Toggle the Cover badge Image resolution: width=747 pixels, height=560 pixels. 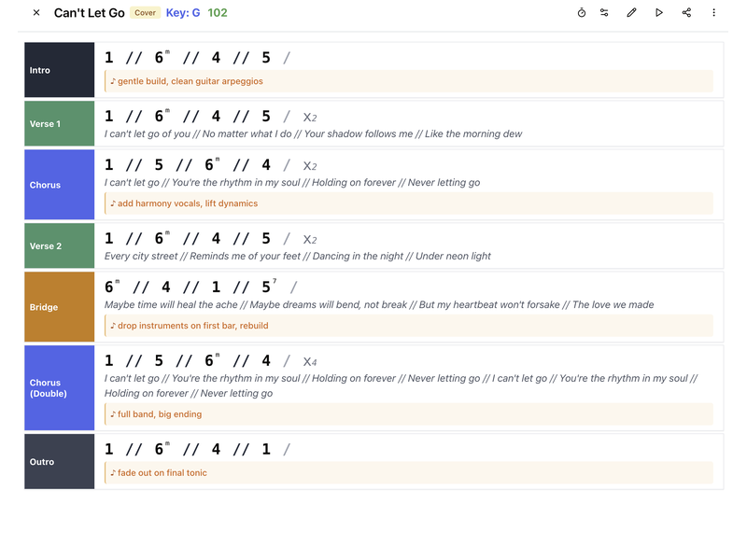coord(145,13)
